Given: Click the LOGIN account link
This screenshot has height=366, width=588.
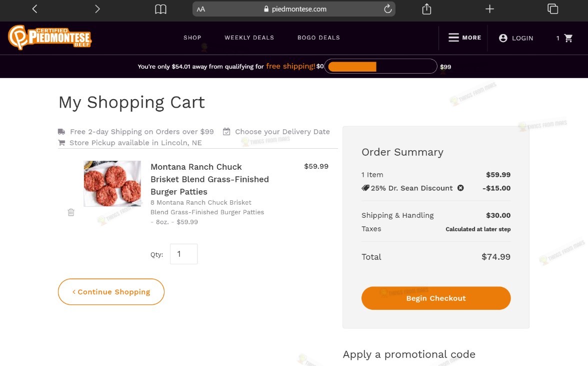Looking at the screenshot, I should point(516,38).
